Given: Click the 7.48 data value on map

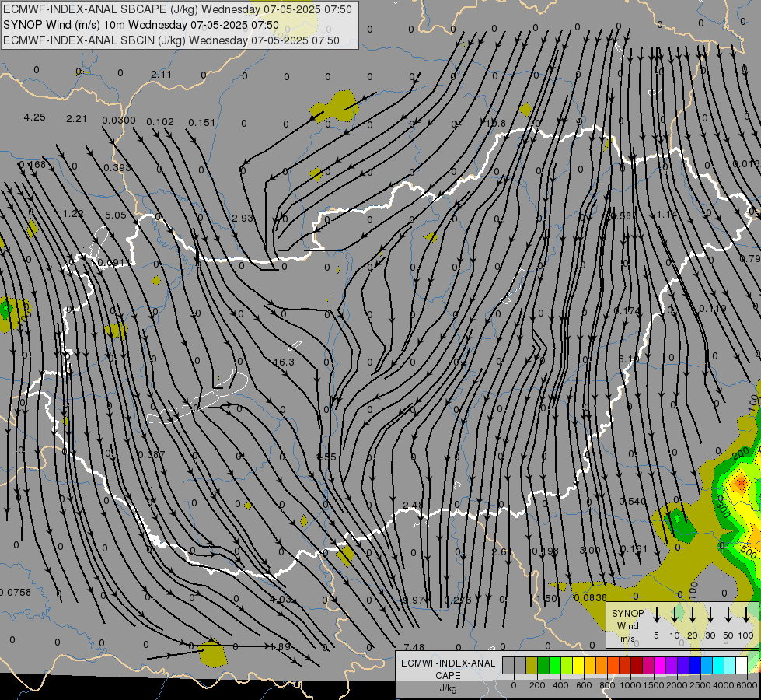Looking at the screenshot, I should (x=414, y=647).
